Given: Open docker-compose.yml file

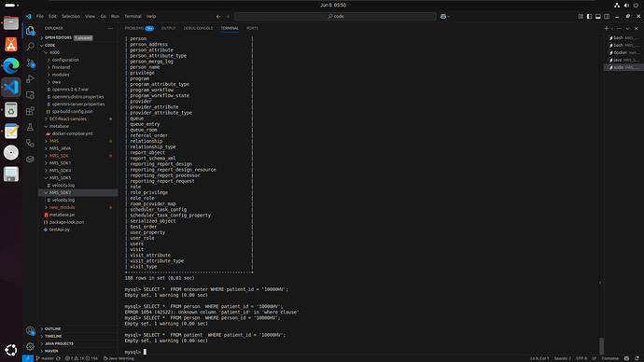Looking at the screenshot, I should point(72,133).
